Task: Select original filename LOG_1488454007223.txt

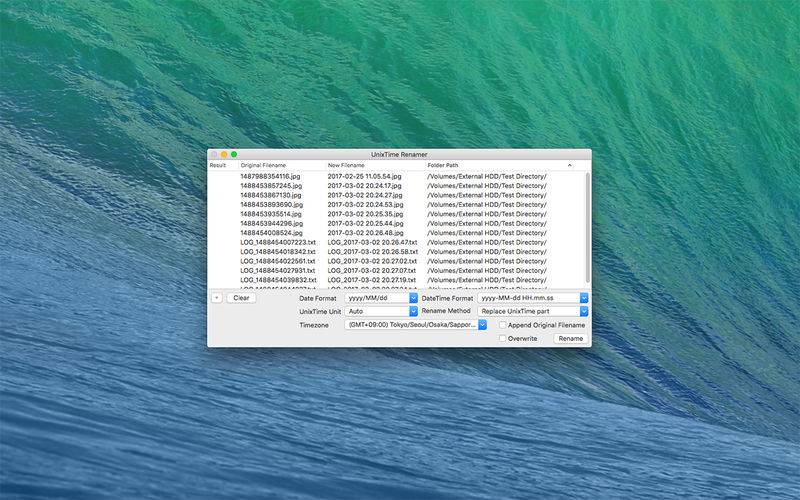Action: (x=278, y=242)
